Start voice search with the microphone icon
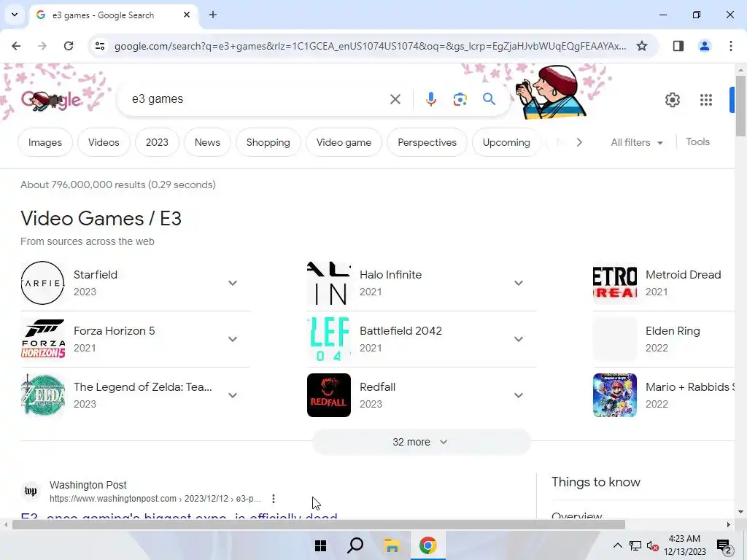This screenshot has width=747, height=560. [x=430, y=99]
